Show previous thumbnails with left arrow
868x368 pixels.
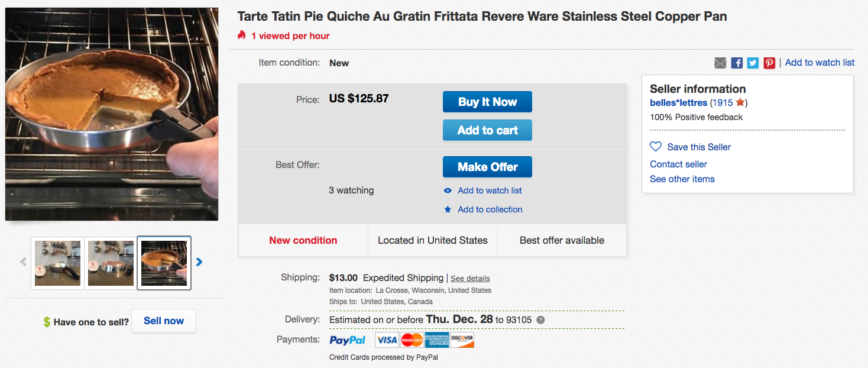(23, 262)
